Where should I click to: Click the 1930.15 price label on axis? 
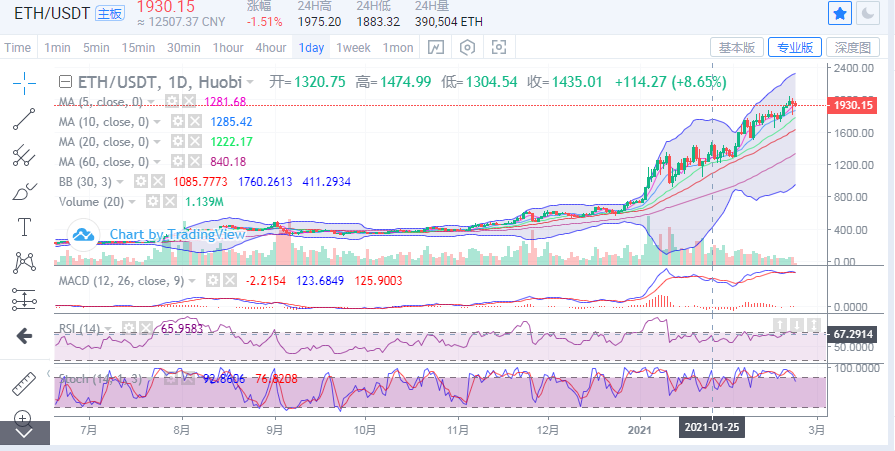tap(853, 106)
